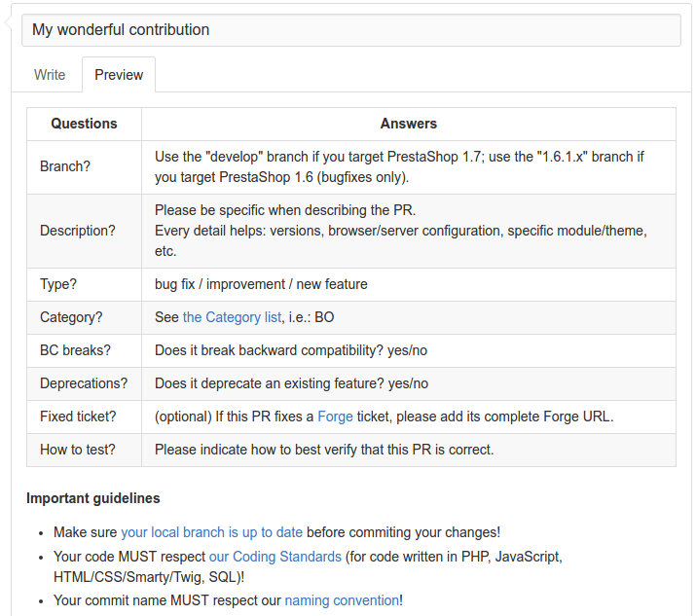The width and height of the screenshot is (696, 616).
Task: Open "the Category list" link
Action: pyautogui.click(x=232, y=317)
